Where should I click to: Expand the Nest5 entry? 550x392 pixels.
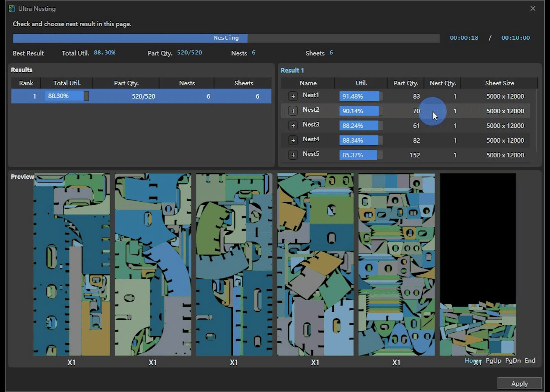coord(293,155)
